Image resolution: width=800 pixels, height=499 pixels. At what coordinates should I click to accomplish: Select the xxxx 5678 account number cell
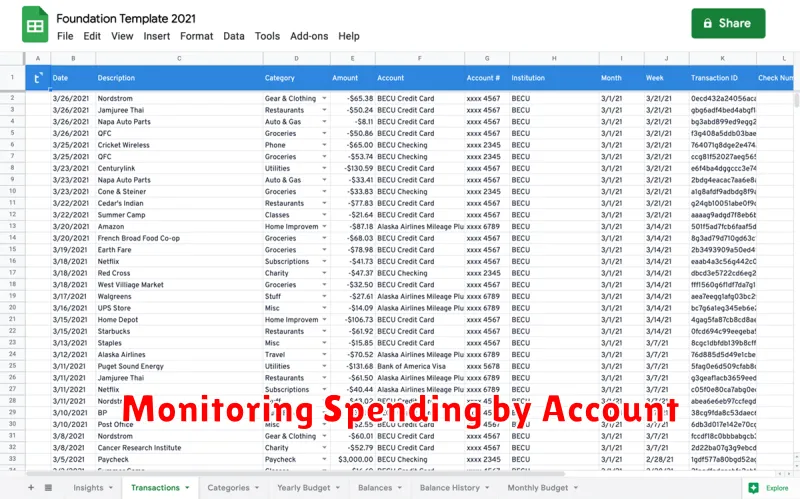pyautogui.click(x=487, y=366)
